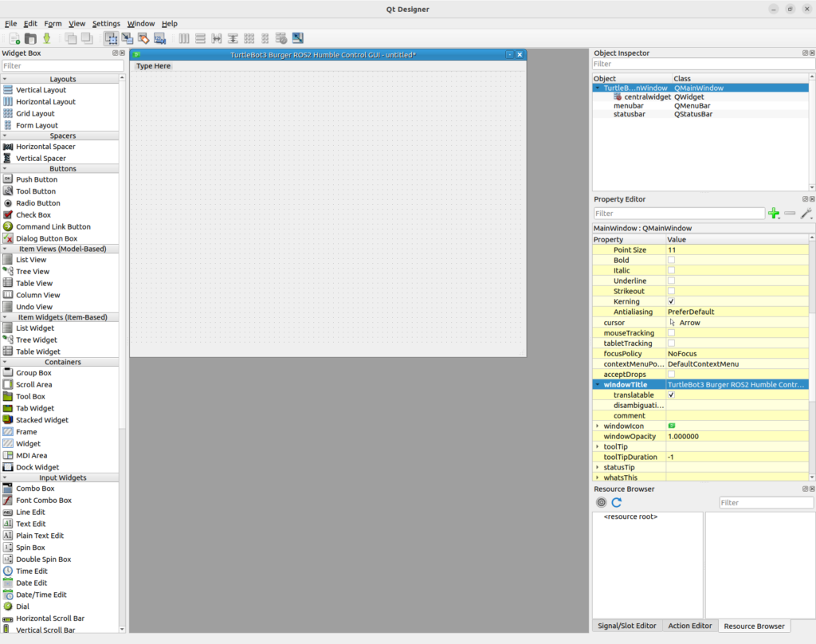
Task: Select Grid Layout in Widget Box
Action: pyautogui.click(x=35, y=113)
